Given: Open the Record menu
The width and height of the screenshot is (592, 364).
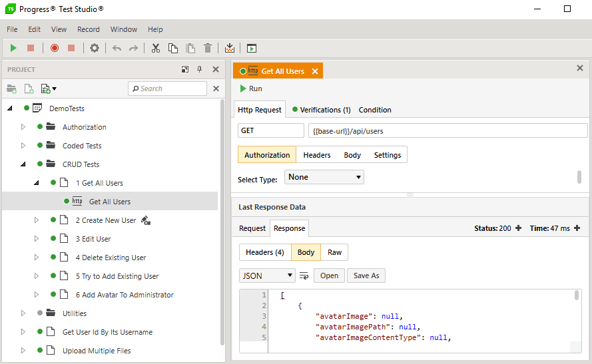Looking at the screenshot, I should [x=89, y=29].
